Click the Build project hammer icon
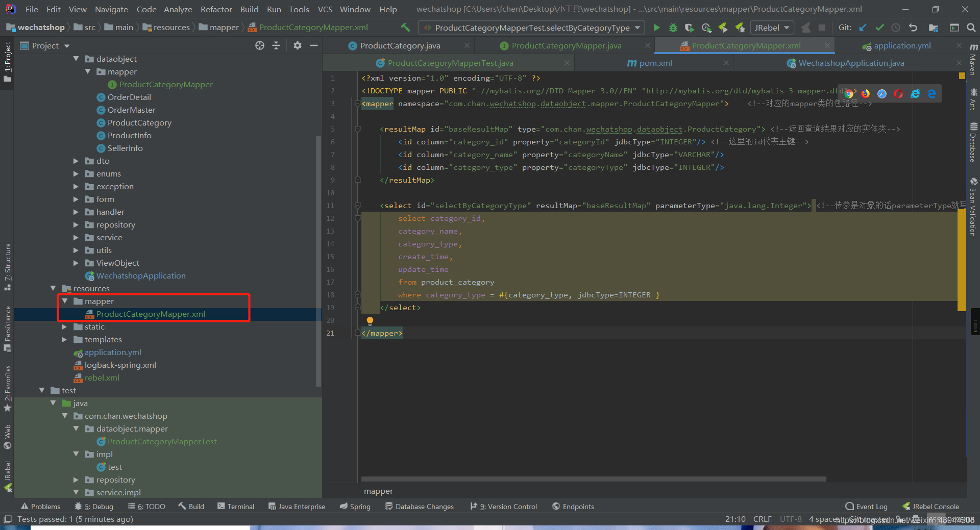The height and width of the screenshot is (530, 980). pos(405,28)
